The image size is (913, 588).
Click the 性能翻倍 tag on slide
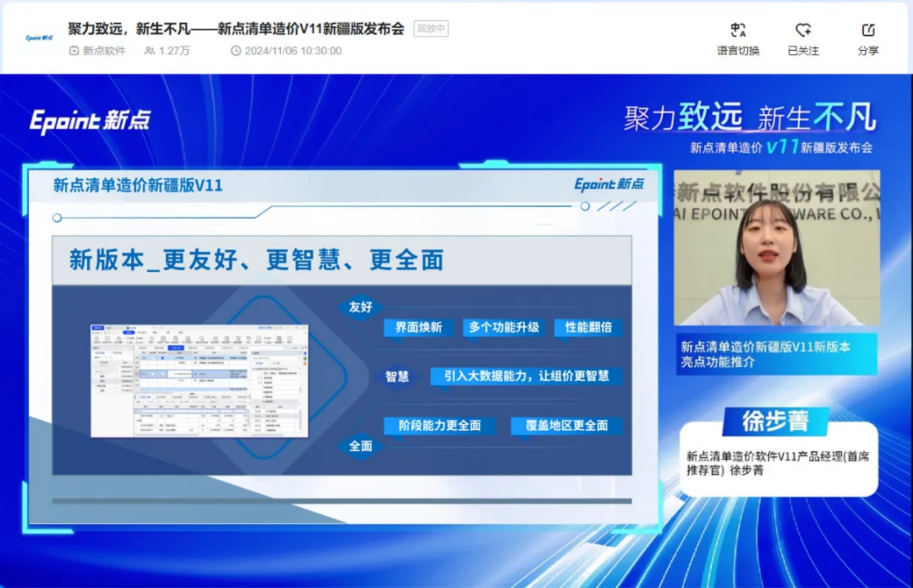click(588, 327)
